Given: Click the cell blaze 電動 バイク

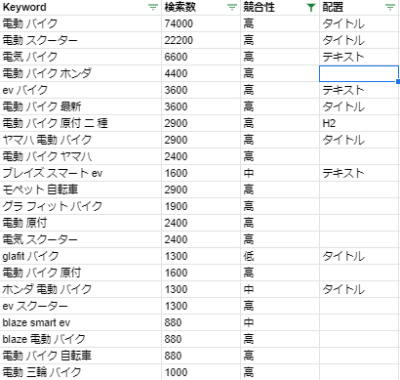Looking at the screenshot, I should (x=81, y=339).
